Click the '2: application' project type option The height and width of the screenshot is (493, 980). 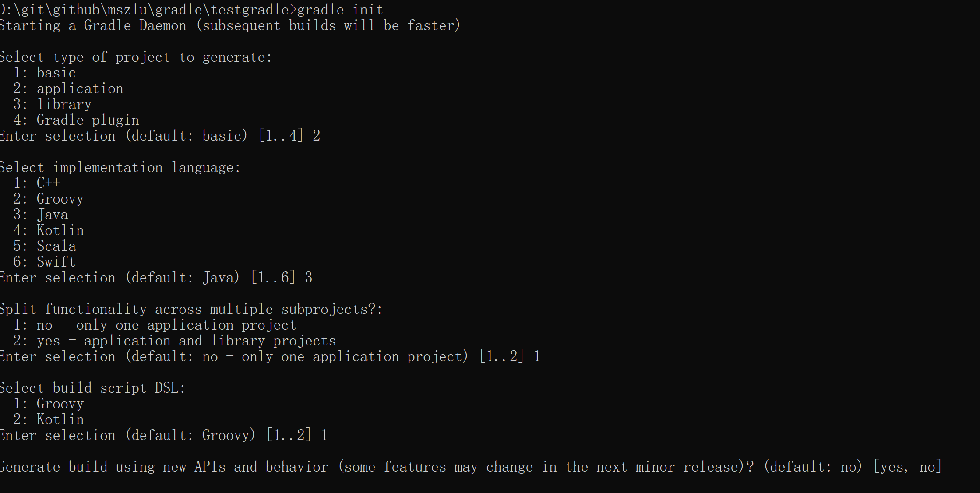click(68, 88)
